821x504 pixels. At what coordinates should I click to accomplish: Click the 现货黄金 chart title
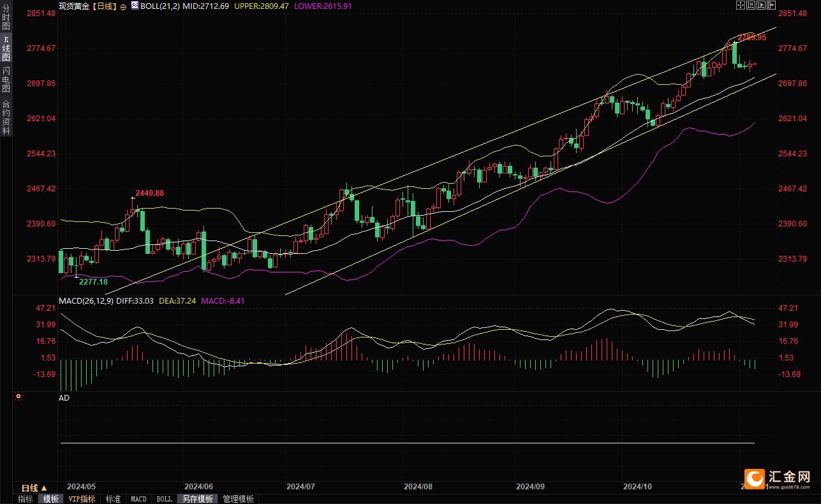pos(73,6)
